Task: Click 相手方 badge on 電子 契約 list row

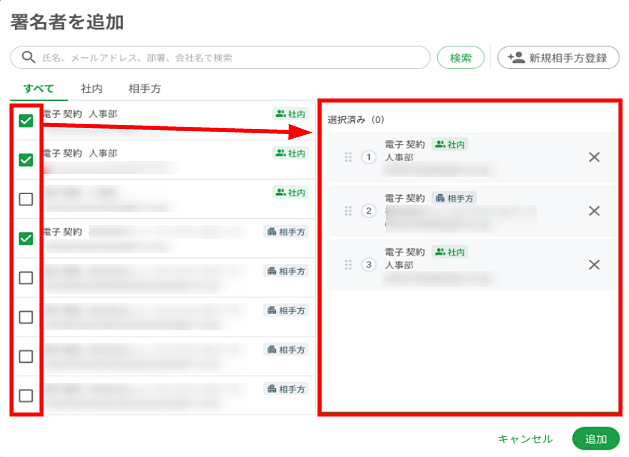Action: click(286, 232)
